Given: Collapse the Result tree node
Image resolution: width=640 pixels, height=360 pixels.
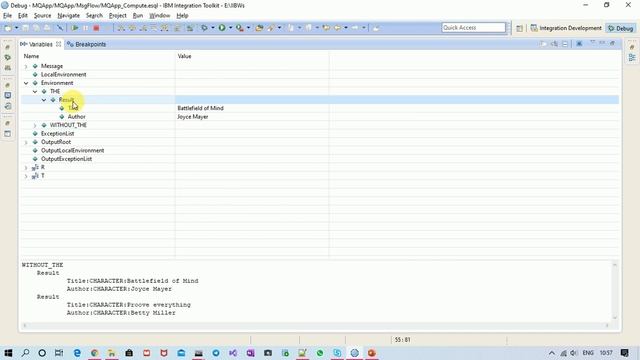Looking at the screenshot, I should (x=44, y=100).
